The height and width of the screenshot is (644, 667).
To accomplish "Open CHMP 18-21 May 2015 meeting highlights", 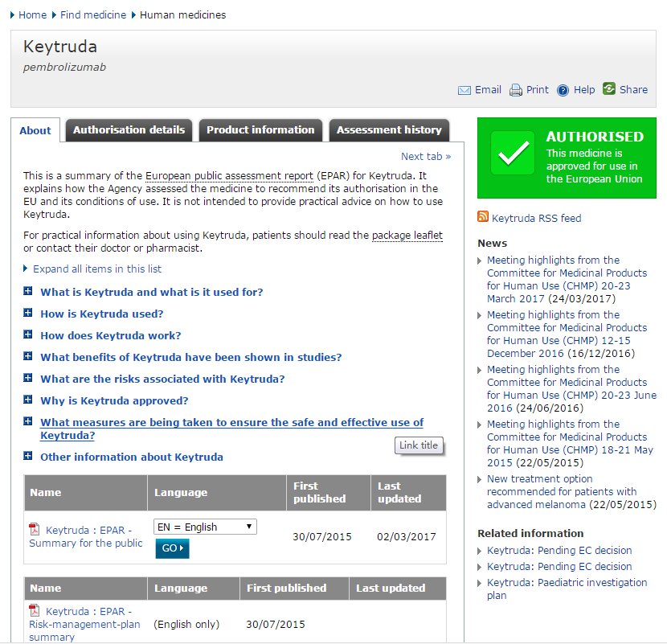I will tap(570, 444).
